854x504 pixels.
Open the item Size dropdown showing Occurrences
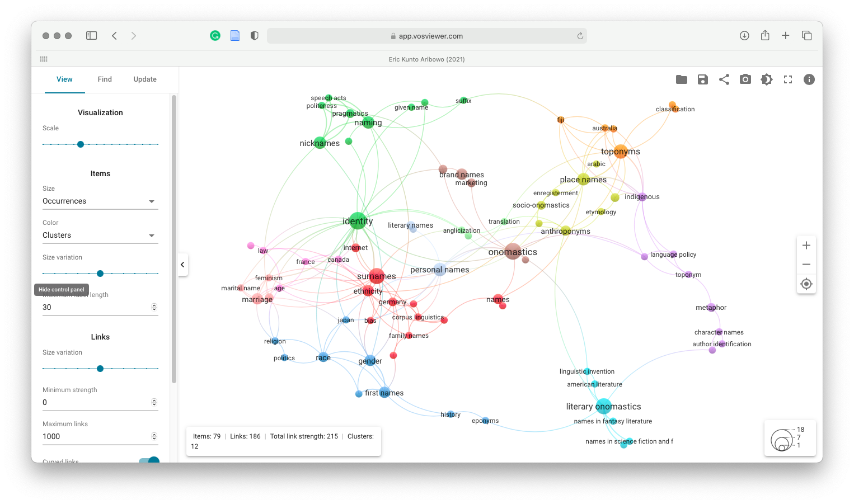point(100,201)
